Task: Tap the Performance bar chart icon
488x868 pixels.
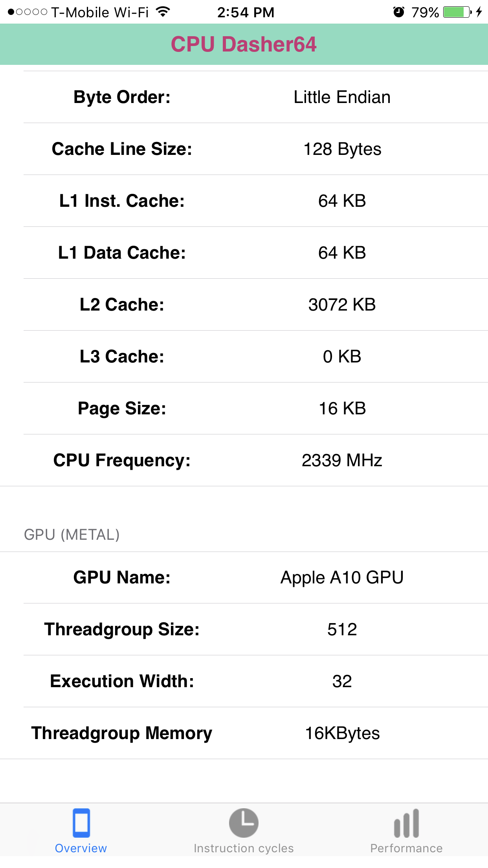Action: click(406, 823)
